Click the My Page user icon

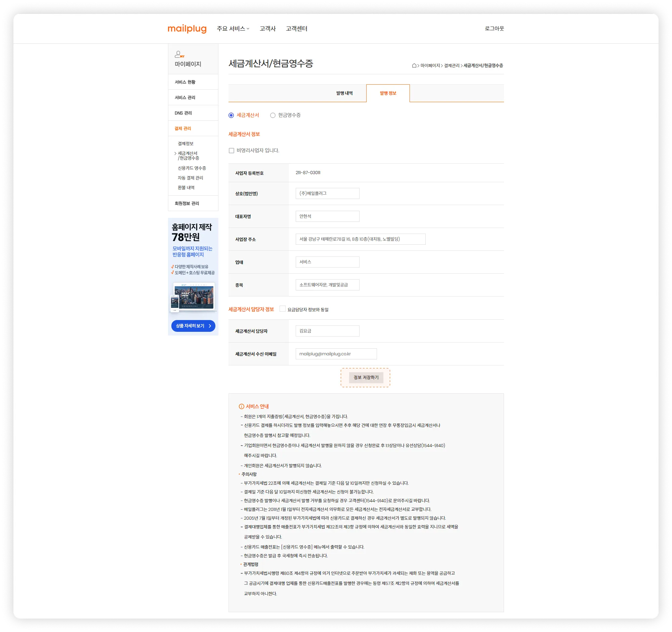coord(178,54)
